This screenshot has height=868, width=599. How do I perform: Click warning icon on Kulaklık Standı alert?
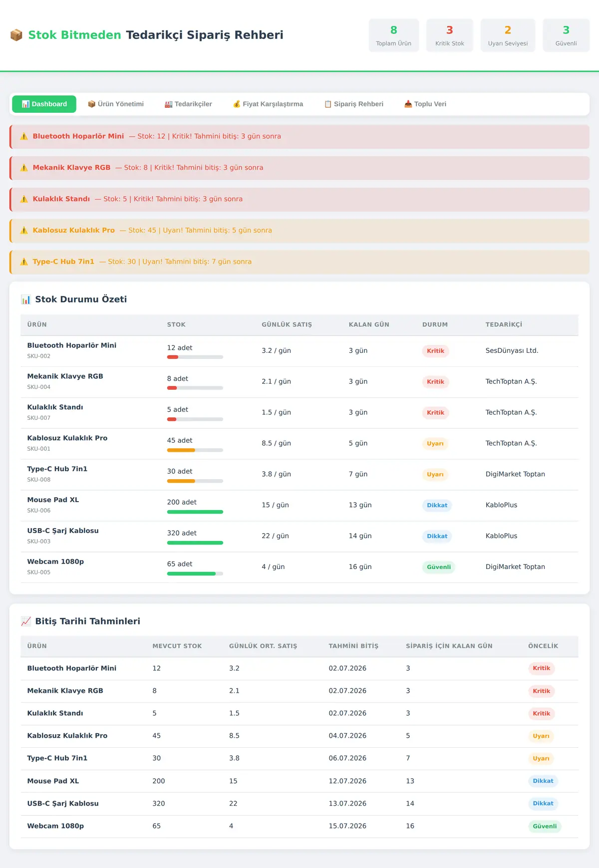pyautogui.click(x=24, y=199)
